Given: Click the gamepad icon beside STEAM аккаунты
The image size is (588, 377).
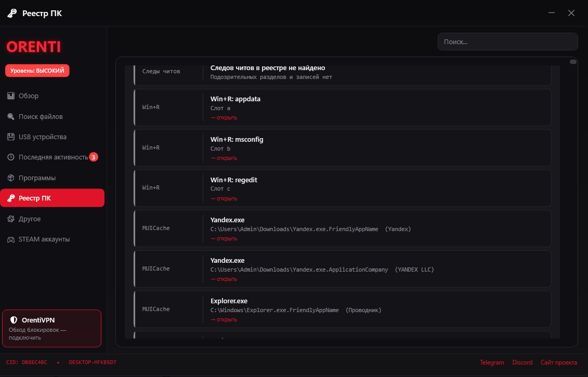Looking at the screenshot, I should (11, 239).
